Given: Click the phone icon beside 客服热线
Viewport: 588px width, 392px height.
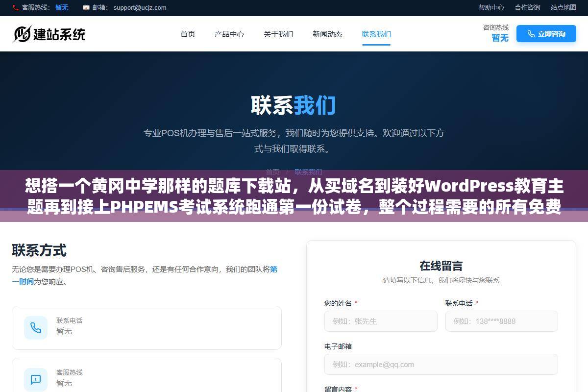Looking at the screenshot, I should [x=16, y=7].
